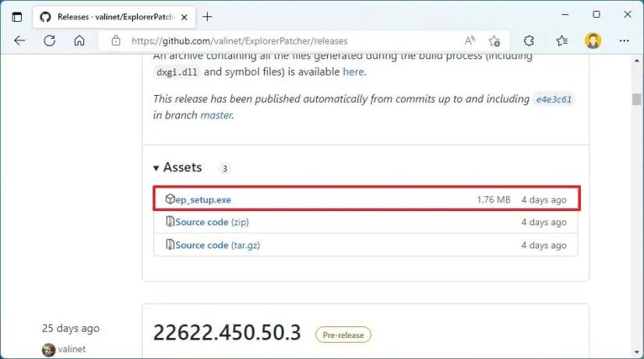View site info via the lock icon
The width and height of the screenshot is (644, 359).
[x=116, y=40]
